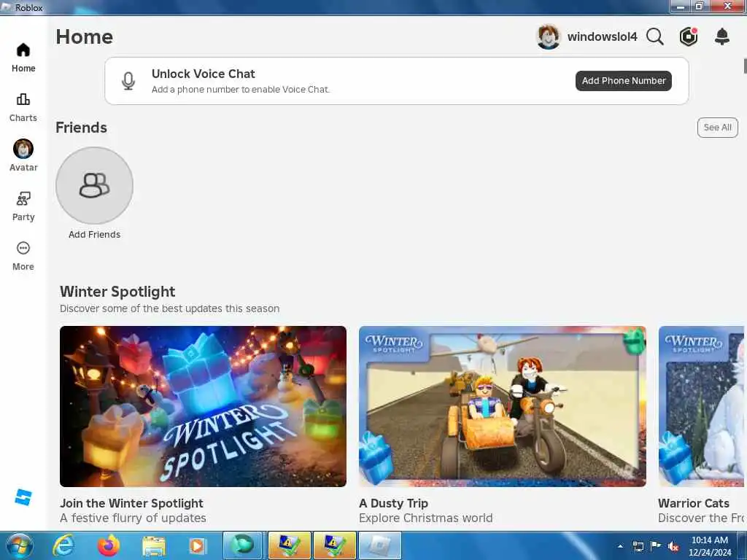Click the Join the Winter Spotlight title
The width and height of the screenshot is (747, 560).
tap(131, 503)
